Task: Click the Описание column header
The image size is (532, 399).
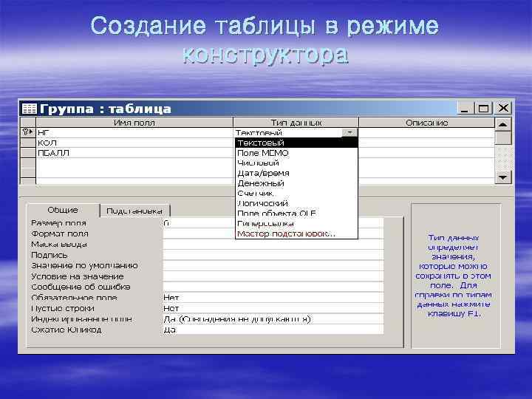Action: pyautogui.click(x=427, y=123)
